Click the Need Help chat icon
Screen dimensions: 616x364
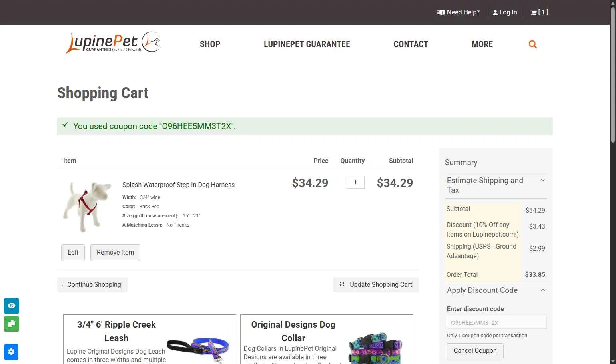(441, 12)
